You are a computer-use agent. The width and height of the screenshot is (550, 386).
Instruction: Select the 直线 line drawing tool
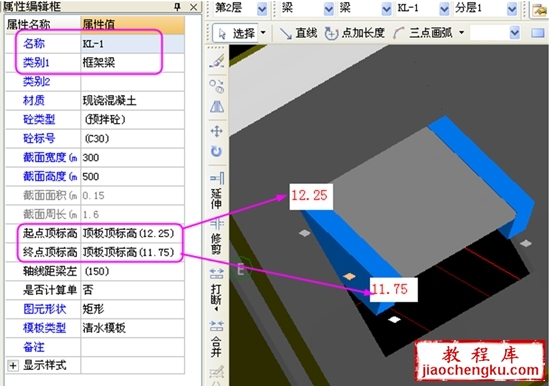pos(298,33)
